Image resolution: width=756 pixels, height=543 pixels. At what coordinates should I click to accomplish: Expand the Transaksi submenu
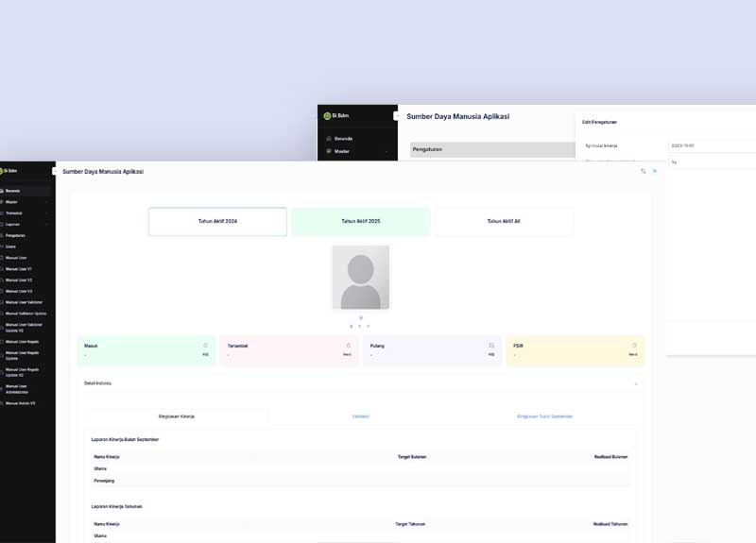tap(24, 212)
